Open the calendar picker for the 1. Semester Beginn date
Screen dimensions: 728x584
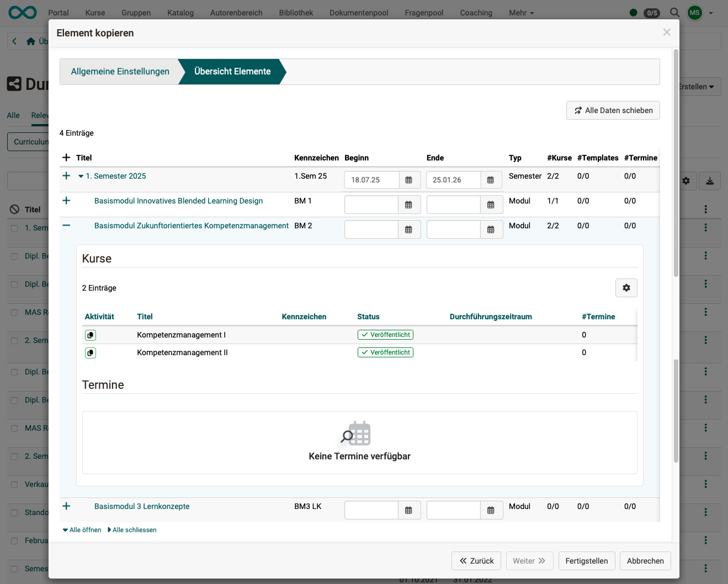click(x=409, y=179)
